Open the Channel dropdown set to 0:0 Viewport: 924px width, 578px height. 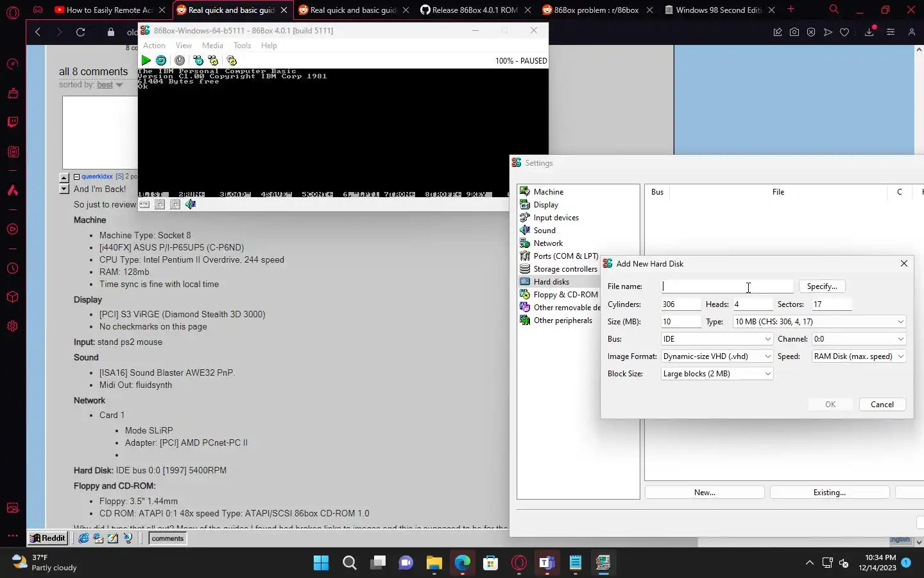pyautogui.click(x=859, y=339)
